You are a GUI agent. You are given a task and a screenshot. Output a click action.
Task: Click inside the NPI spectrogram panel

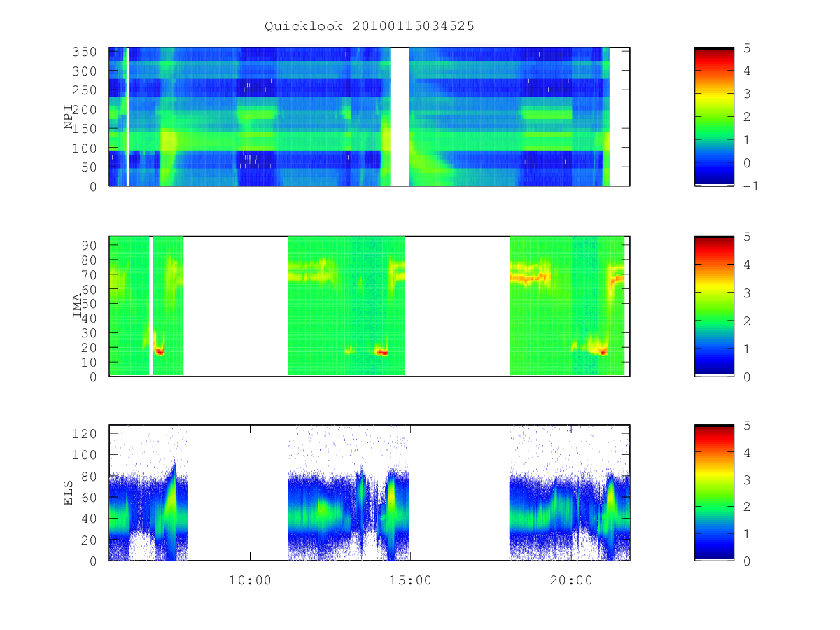370,117
